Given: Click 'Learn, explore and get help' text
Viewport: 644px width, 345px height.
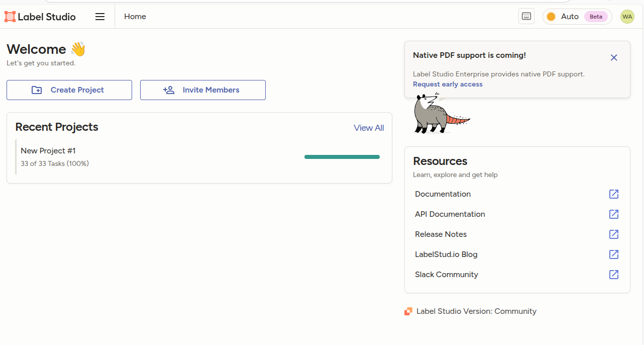Looking at the screenshot, I should coord(455,175).
